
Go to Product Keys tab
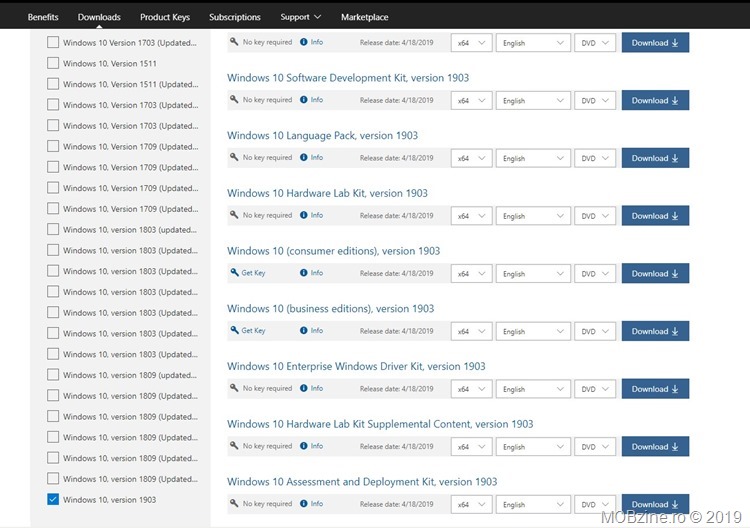(x=165, y=17)
